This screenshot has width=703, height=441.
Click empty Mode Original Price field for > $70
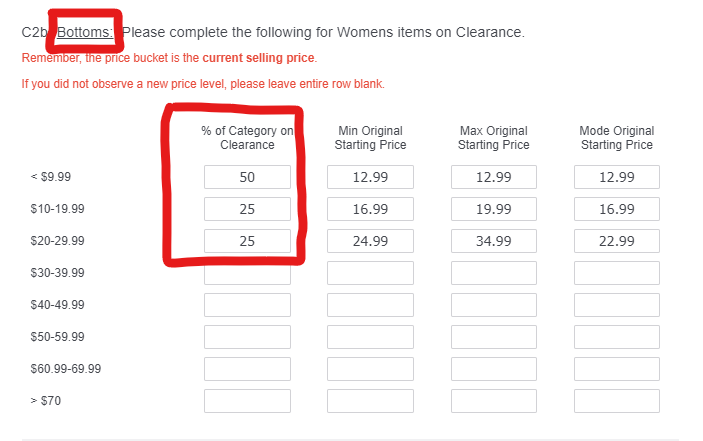click(x=617, y=401)
